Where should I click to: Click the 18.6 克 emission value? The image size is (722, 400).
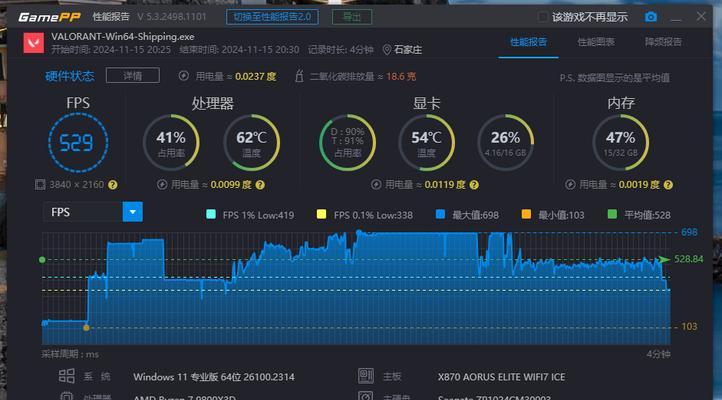click(x=401, y=76)
